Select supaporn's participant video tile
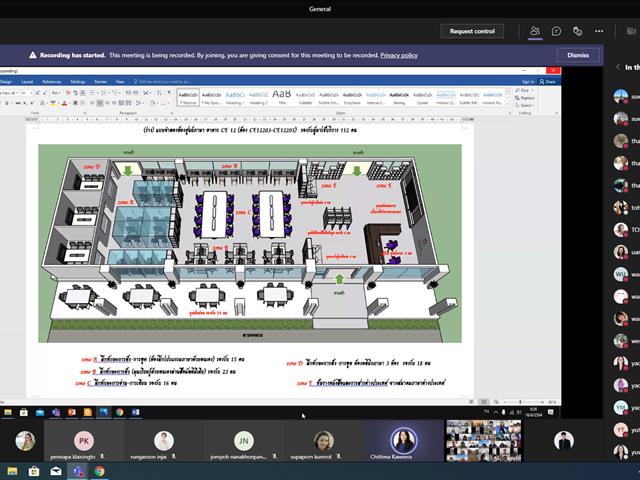 click(324, 441)
